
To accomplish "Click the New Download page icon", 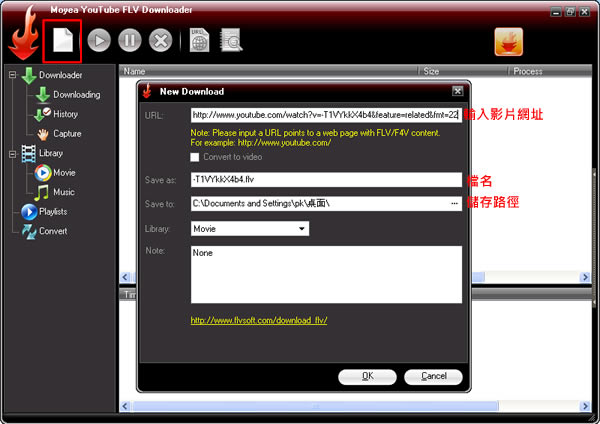I will pyautogui.click(x=63, y=40).
